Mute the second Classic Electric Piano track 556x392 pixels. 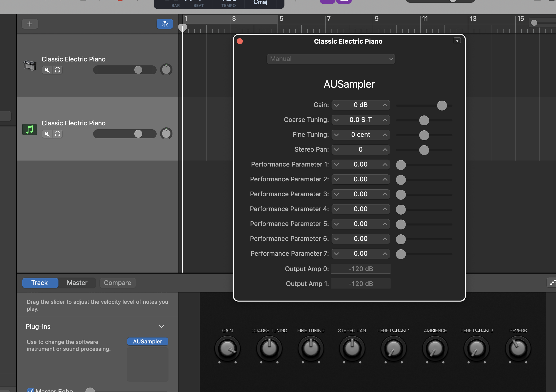pyautogui.click(x=47, y=134)
